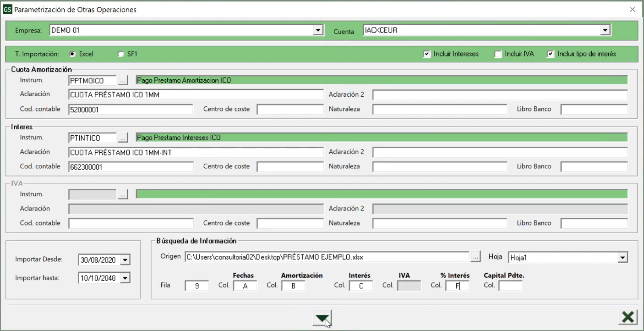Viewport: 644px width, 331px height.
Task: Expand the Cuenta dropdown showing IACXCEUR
Action: (x=605, y=30)
